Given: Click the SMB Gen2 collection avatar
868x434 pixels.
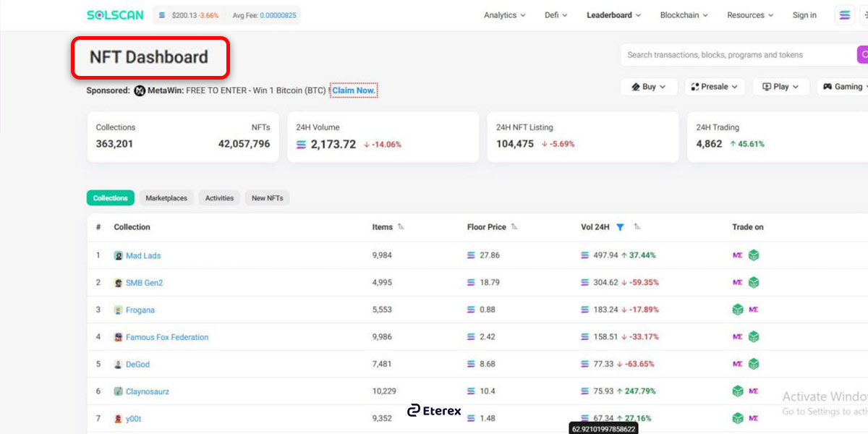Looking at the screenshot, I should coord(119,283).
